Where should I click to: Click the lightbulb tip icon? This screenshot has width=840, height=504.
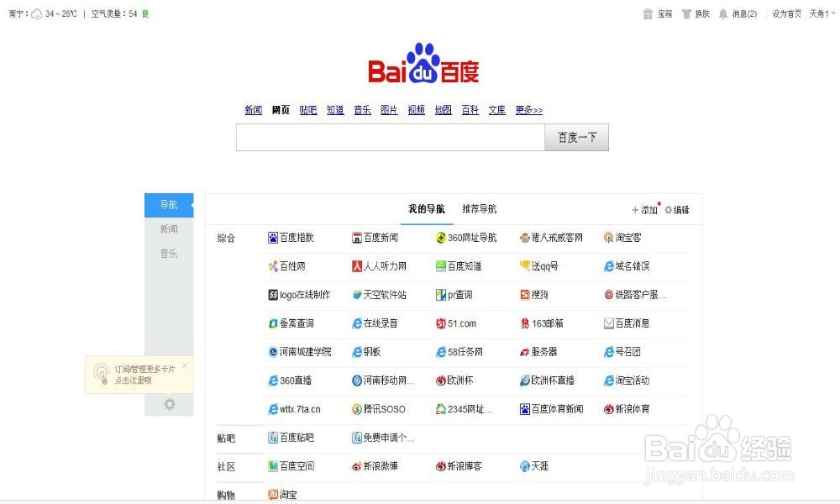pos(102,373)
